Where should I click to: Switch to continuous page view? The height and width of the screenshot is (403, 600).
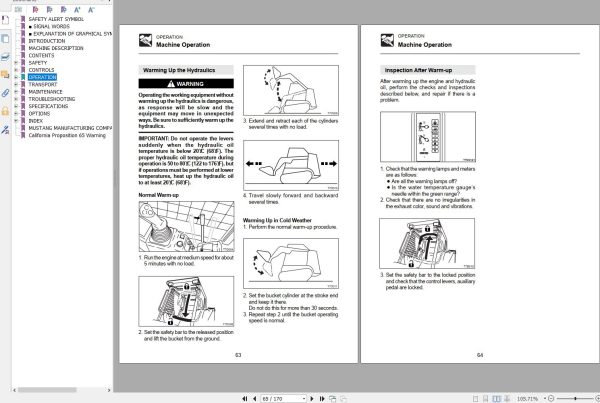[x=485, y=399]
